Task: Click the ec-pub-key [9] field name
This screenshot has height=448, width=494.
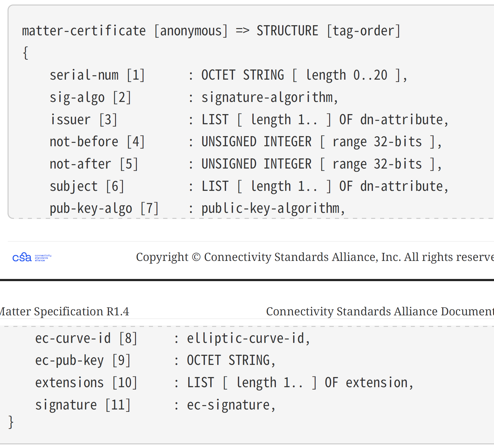Action: [83, 361]
